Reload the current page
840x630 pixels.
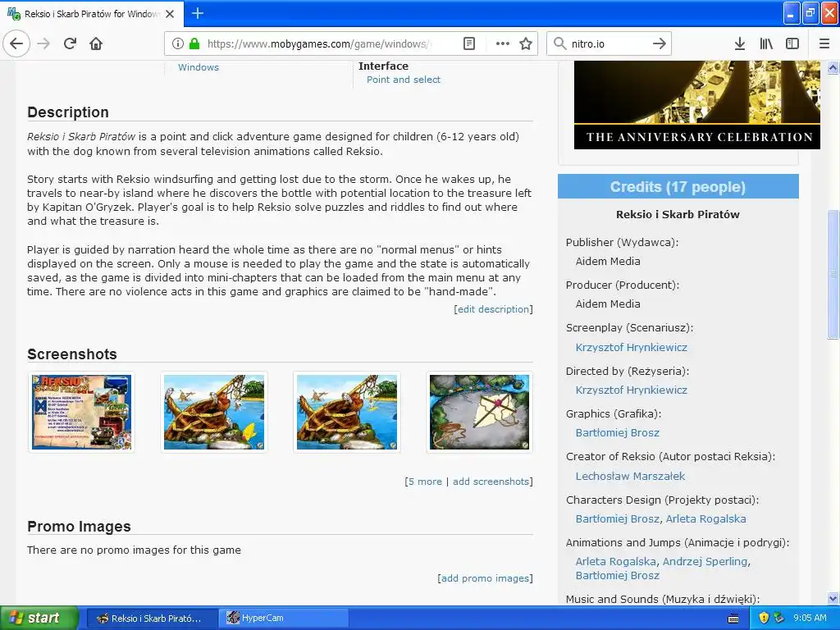click(x=70, y=43)
